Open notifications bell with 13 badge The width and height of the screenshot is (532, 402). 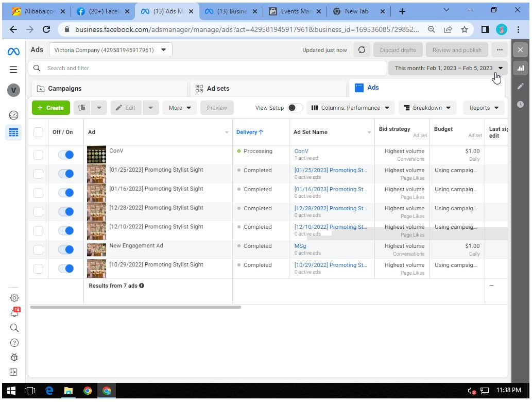[15, 312]
